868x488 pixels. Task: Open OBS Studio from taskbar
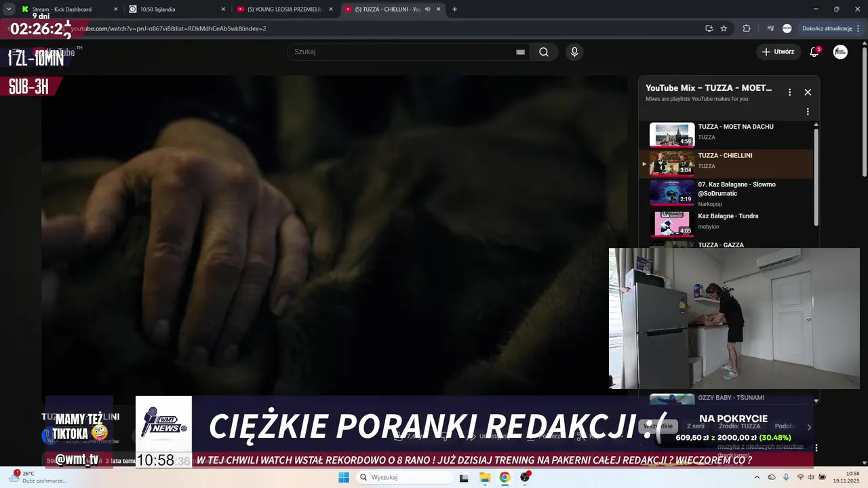525,477
